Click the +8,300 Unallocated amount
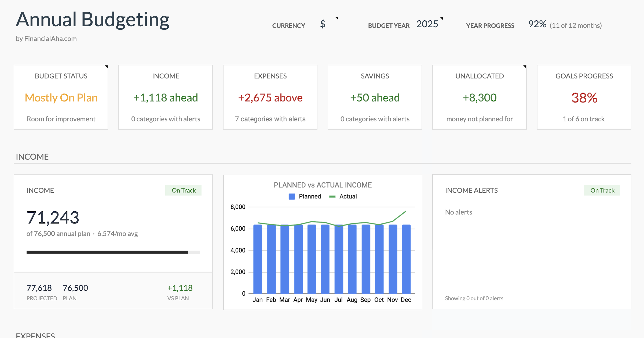This screenshot has width=644, height=338. (479, 98)
